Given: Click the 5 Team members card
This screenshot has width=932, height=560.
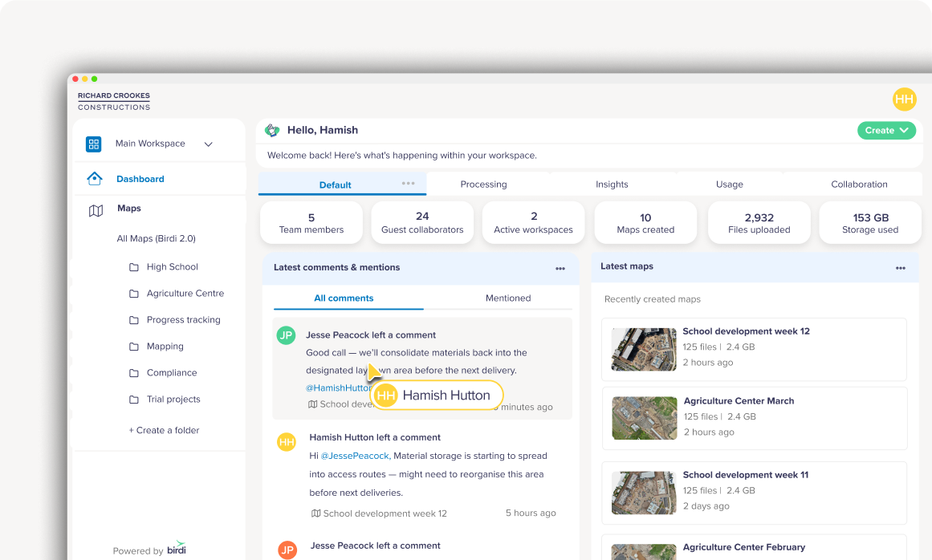Looking at the screenshot, I should 311,223.
